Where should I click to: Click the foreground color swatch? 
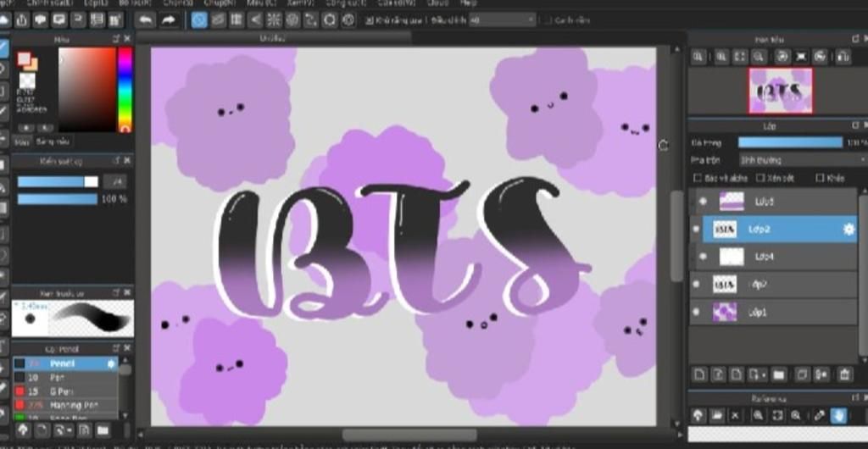(x=24, y=58)
